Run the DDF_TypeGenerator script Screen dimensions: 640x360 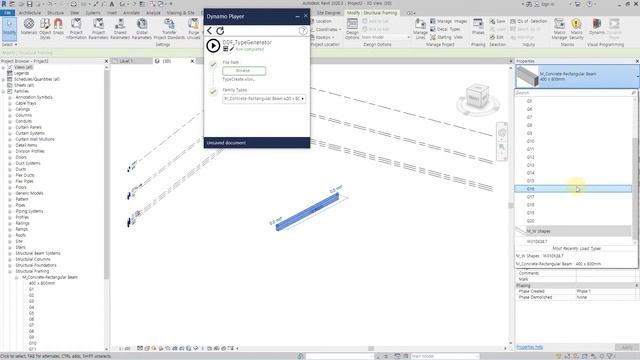[x=213, y=45]
